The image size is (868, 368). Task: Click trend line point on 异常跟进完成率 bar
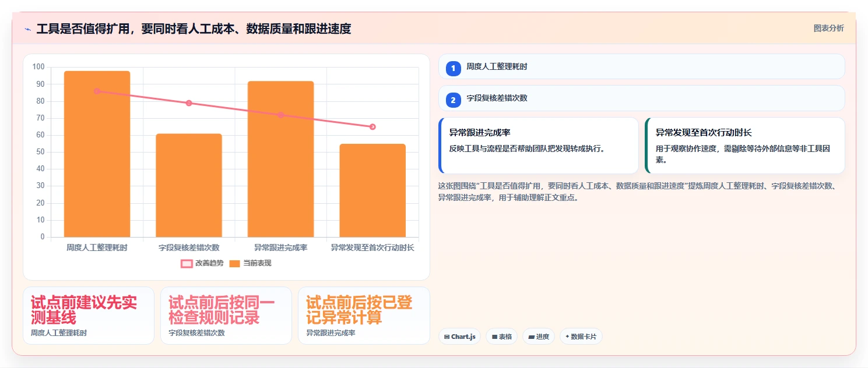(x=280, y=115)
